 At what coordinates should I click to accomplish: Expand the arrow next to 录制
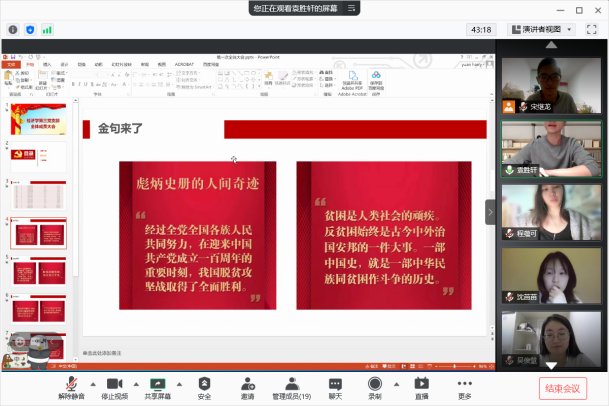396,384
